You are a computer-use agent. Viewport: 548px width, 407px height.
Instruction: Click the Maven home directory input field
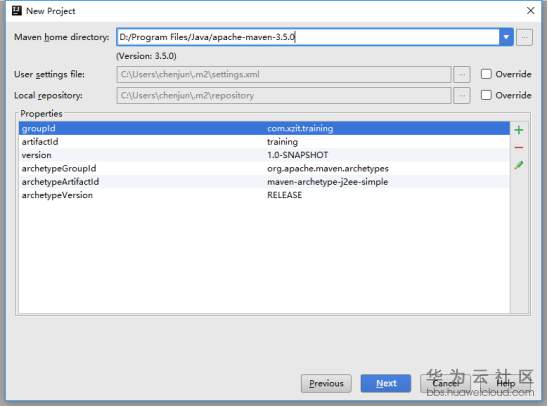[x=308, y=37]
